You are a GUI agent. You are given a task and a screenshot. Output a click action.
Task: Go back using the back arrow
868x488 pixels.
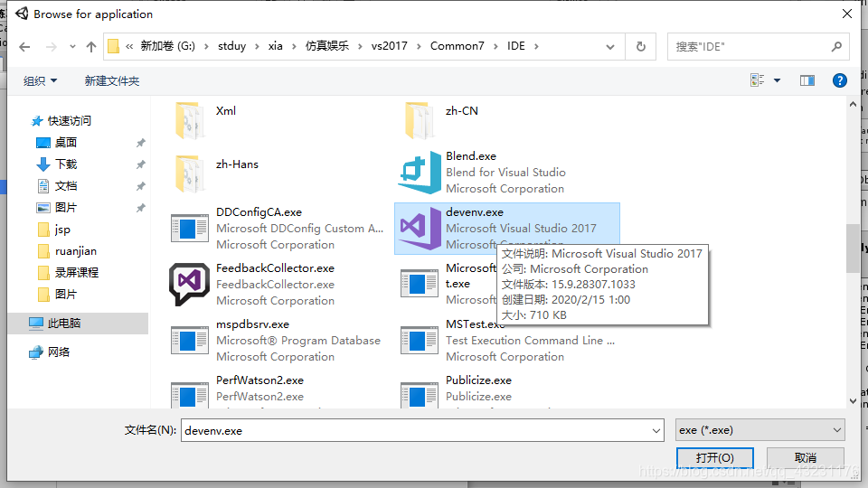coord(24,47)
